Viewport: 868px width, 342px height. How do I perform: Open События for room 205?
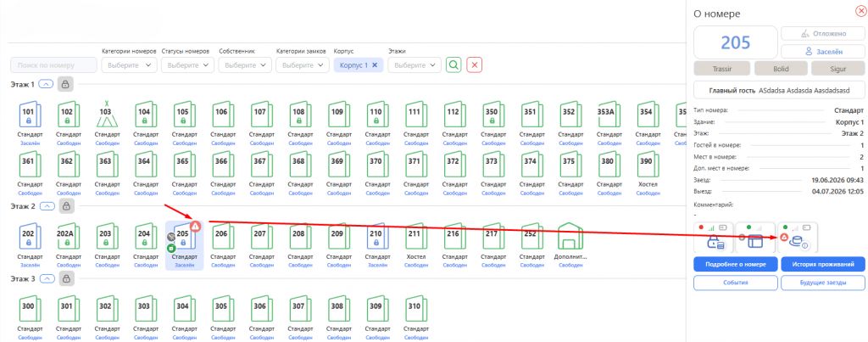coord(735,283)
